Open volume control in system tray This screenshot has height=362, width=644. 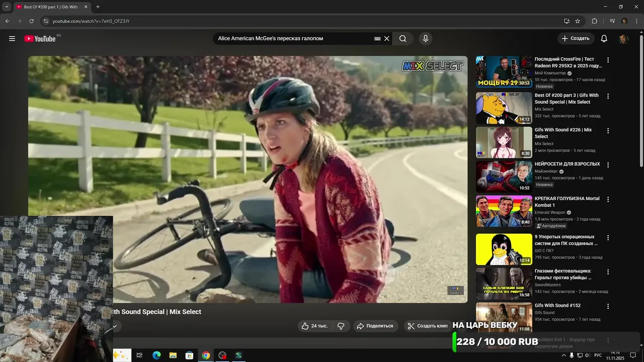[587, 355]
